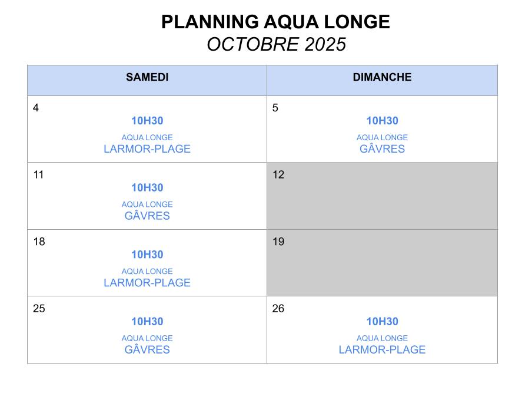The image size is (532, 393).
Task: Click the date number 26
Action: [x=278, y=308]
